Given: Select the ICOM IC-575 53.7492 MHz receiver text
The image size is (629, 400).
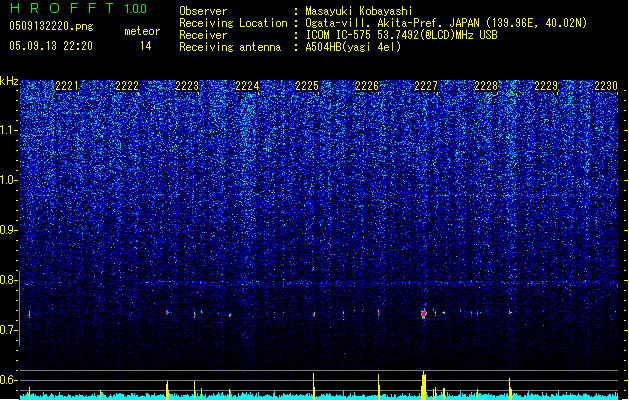Looking at the screenshot, I should pyautogui.click(x=402, y=35).
